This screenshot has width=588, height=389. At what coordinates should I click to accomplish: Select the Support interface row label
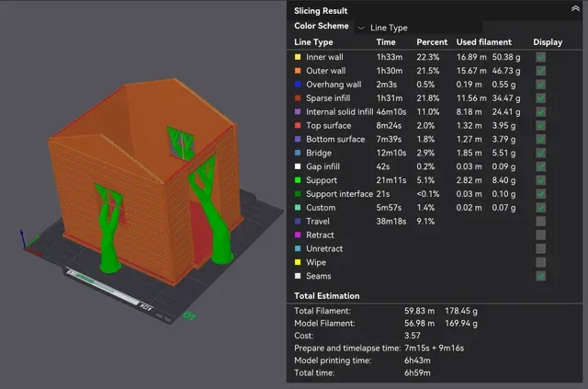coord(339,194)
